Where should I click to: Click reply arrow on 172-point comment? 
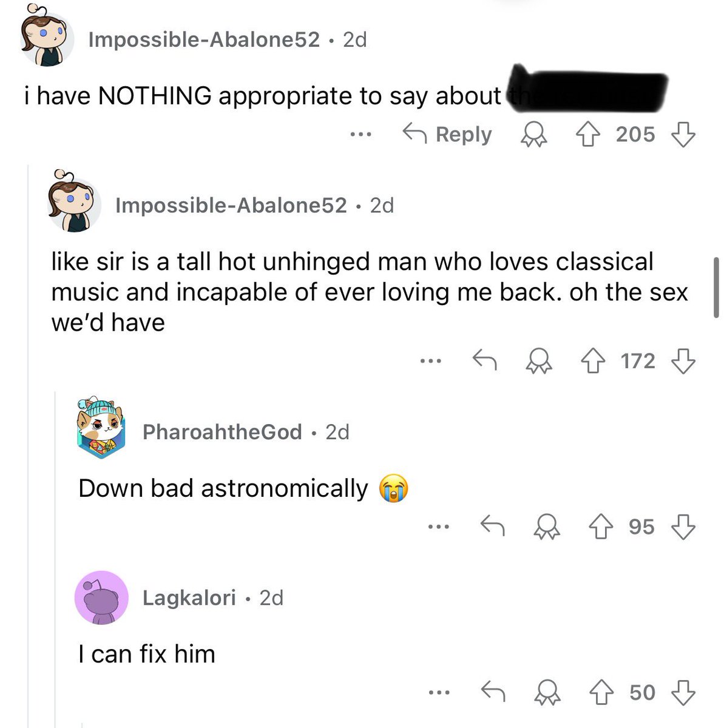tap(484, 360)
